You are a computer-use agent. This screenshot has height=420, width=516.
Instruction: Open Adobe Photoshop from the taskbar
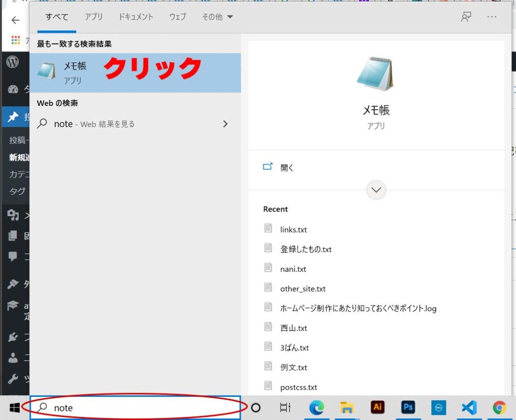[x=408, y=407]
